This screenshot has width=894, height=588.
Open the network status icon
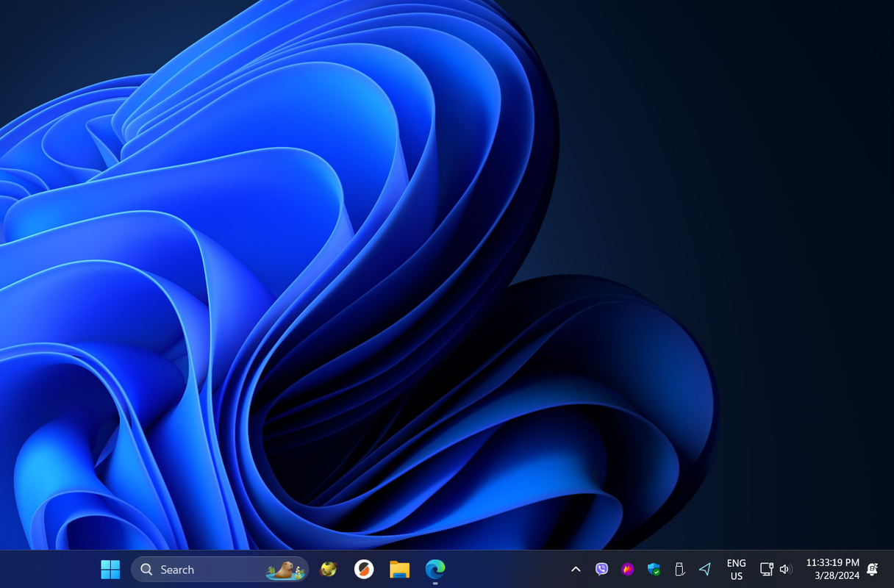pyautogui.click(x=766, y=569)
